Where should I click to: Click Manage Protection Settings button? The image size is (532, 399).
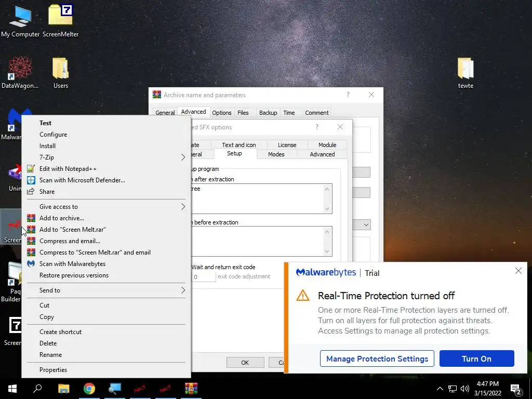point(377,358)
